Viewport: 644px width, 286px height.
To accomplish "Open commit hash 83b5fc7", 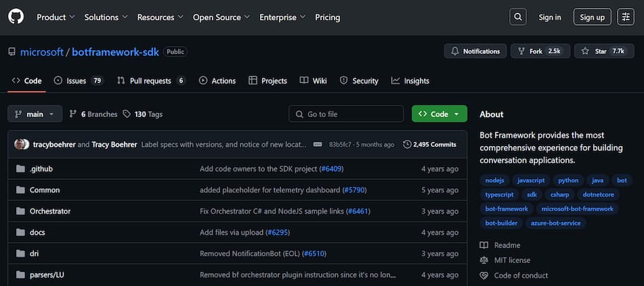I will pyautogui.click(x=340, y=145).
